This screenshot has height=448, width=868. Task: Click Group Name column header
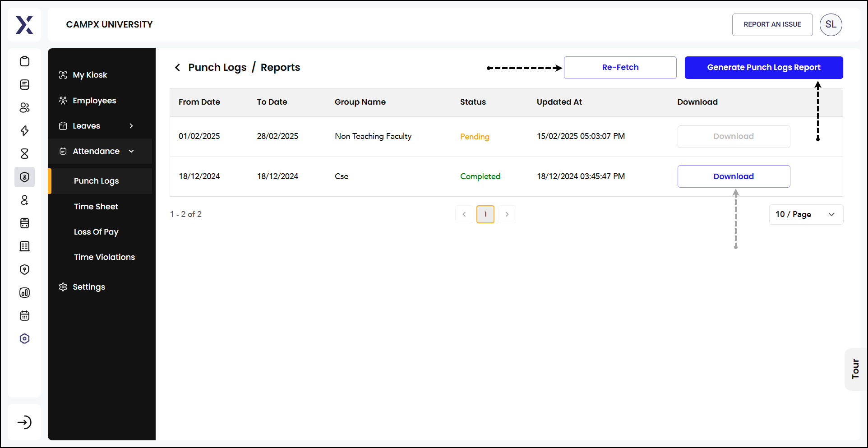(360, 102)
